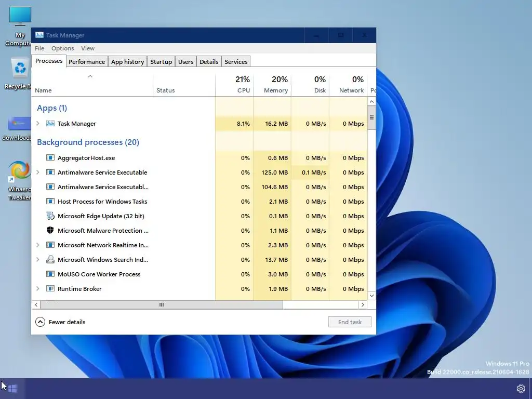
Task: Sort by the CPU column header
Action: [234, 85]
